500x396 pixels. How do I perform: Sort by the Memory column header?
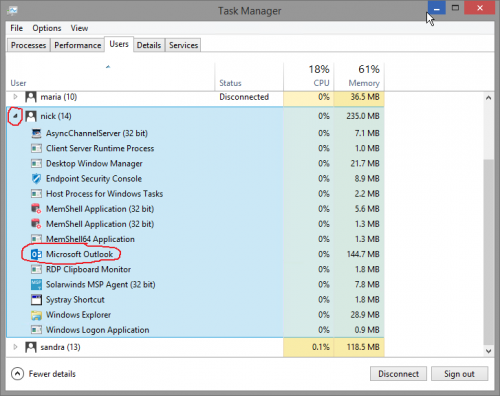(x=359, y=77)
